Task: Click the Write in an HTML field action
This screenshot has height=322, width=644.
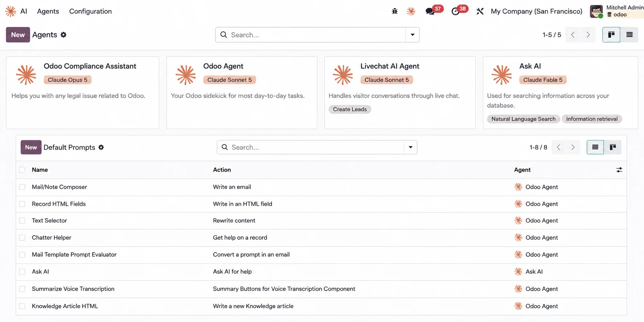Action: 242,204
